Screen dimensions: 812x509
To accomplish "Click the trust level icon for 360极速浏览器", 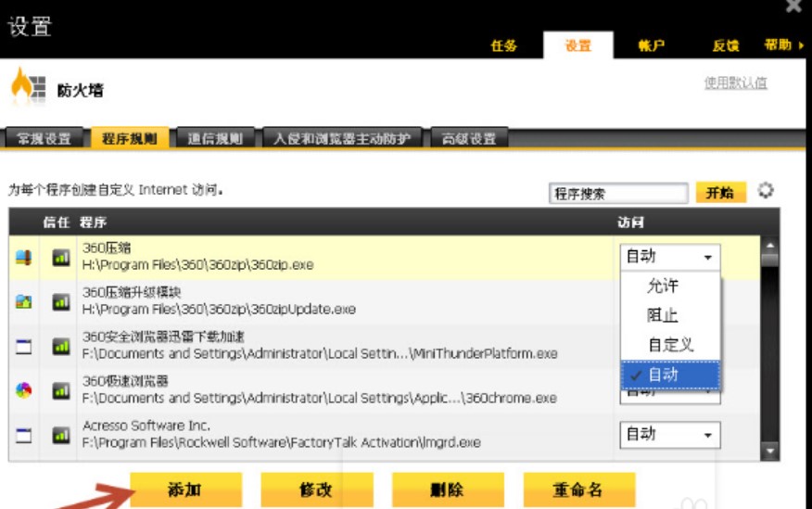I will [61, 391].
